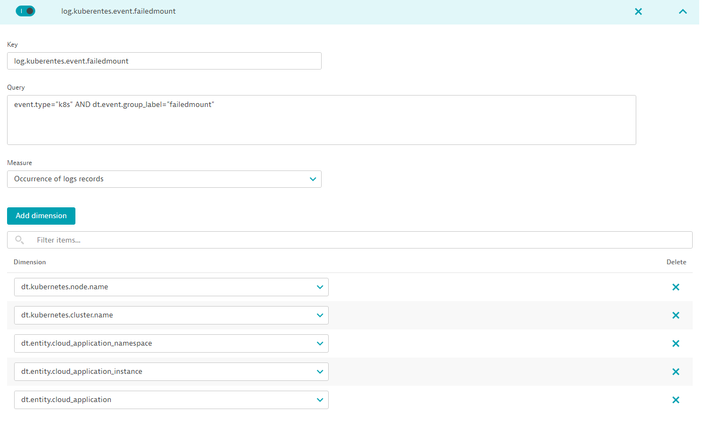The image size is (703, 432).
Task: Delete the dt.entity.cloud_application dimension
Action: (x=676, y=400)
